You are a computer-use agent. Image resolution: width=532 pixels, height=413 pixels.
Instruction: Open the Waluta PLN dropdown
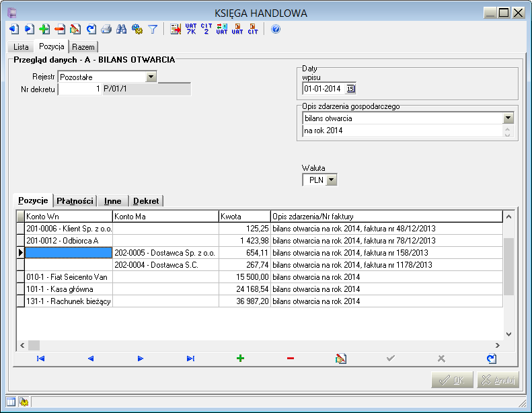pyautogui.click(x=332, y=180)
